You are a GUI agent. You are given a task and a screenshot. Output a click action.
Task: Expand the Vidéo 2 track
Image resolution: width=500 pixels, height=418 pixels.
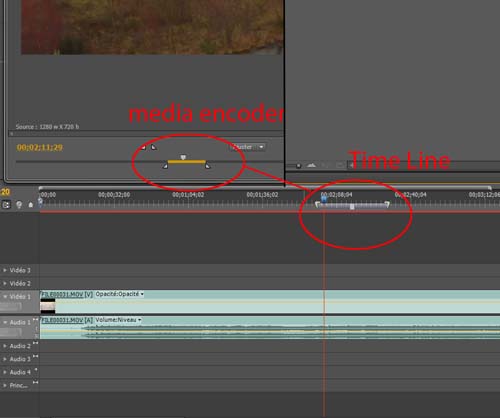tap(5, 283)
